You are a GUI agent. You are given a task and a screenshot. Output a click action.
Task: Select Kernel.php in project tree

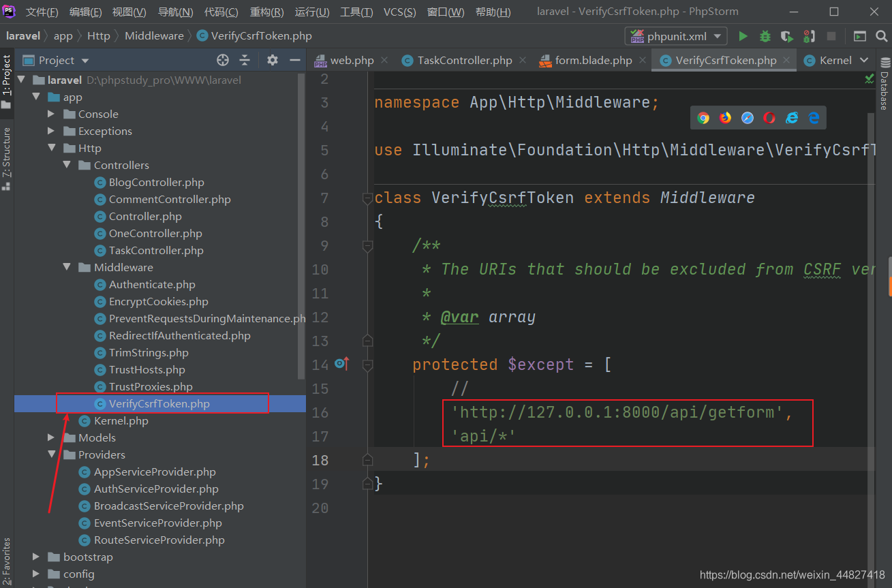click(x=121, y=420)
